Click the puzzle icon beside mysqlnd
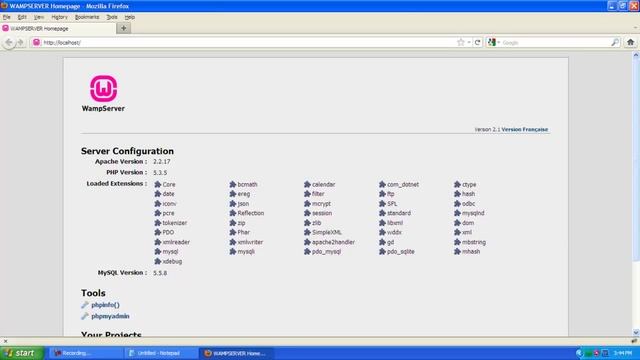 click(x=458, y=213)
